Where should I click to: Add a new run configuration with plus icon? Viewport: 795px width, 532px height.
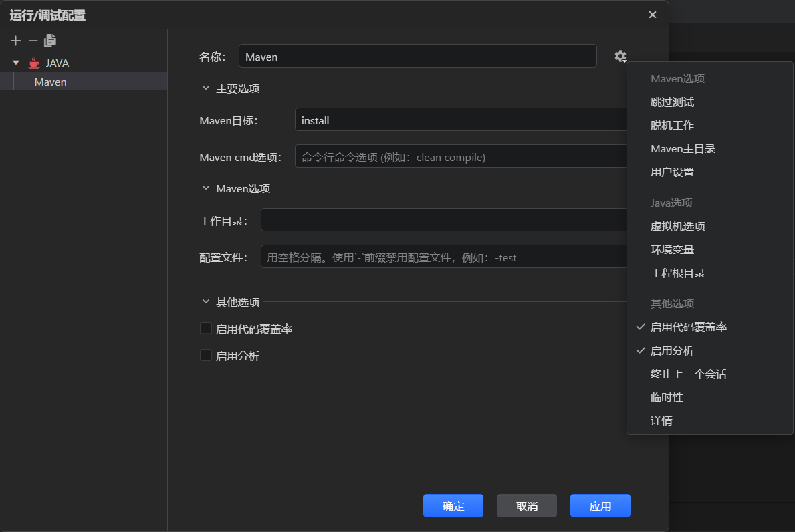click(x=16, y=41)
